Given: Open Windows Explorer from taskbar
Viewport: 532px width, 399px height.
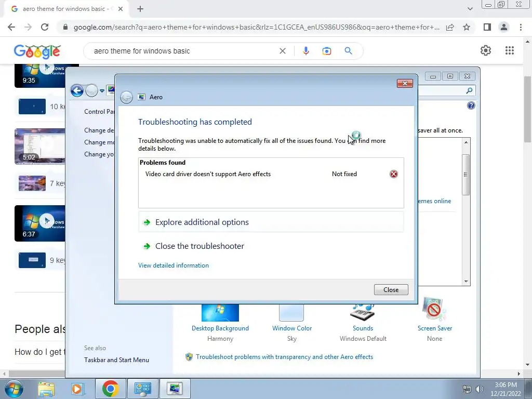Looking at the screenshot, I should click(x=46, y=389).
